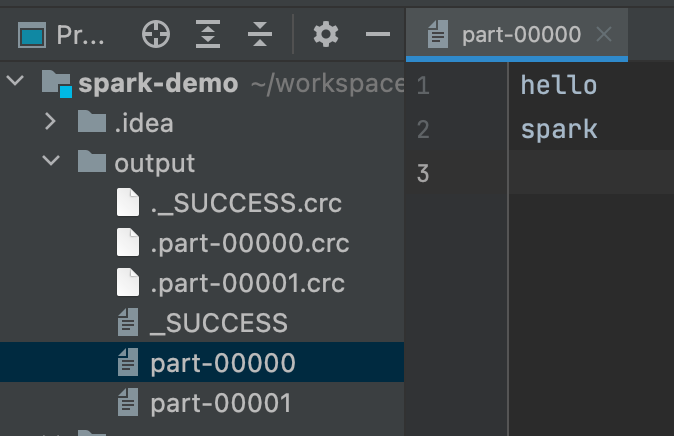This screenshot has width=674, height=436.
Task: Collapse the output folder
Action: [x=51, y=162]
